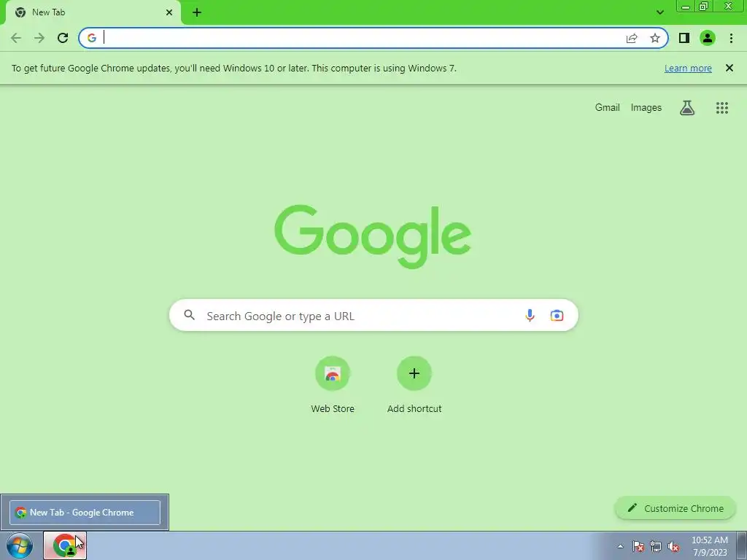
Task: Click the Show desktop strip
Action: 742,545
